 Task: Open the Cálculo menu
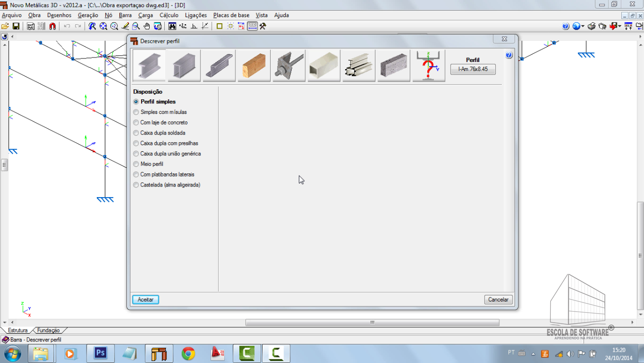[x=169, y=15]
